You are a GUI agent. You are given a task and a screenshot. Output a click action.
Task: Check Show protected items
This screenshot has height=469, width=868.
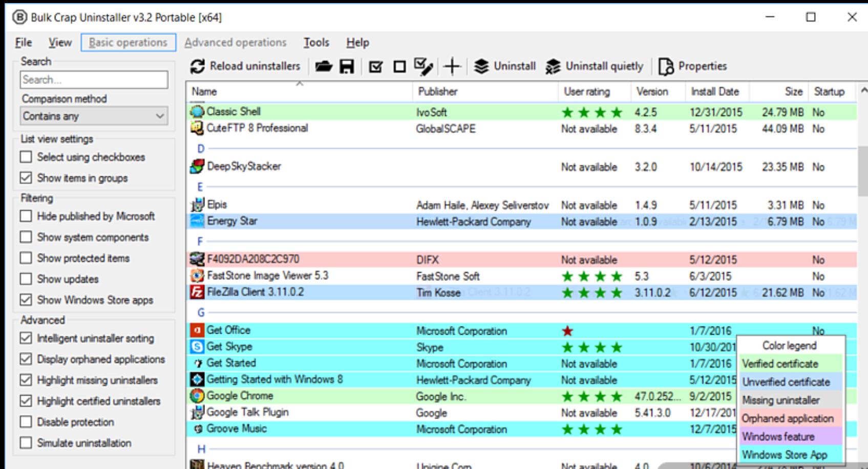pyautogui.click(x=26, y=258)
